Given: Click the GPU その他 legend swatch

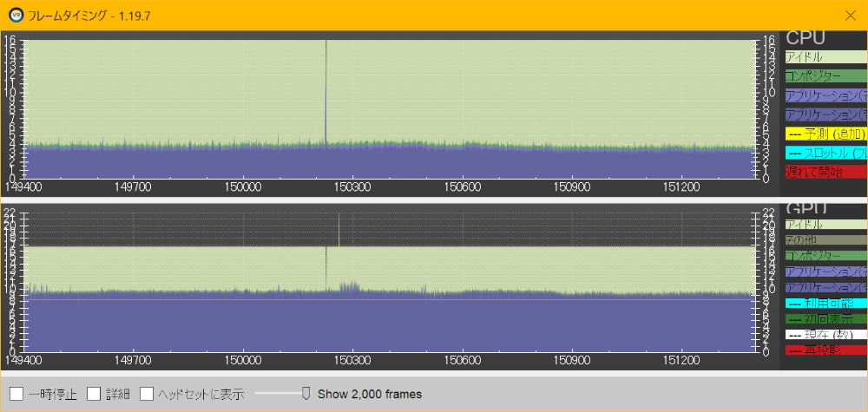Looking at the screenshot, I should point(826,240).
